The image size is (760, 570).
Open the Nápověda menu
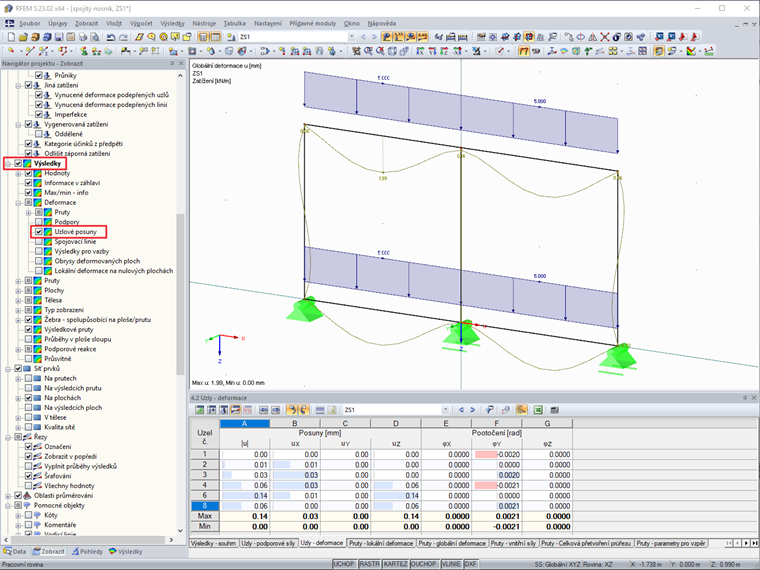(381, 23)
